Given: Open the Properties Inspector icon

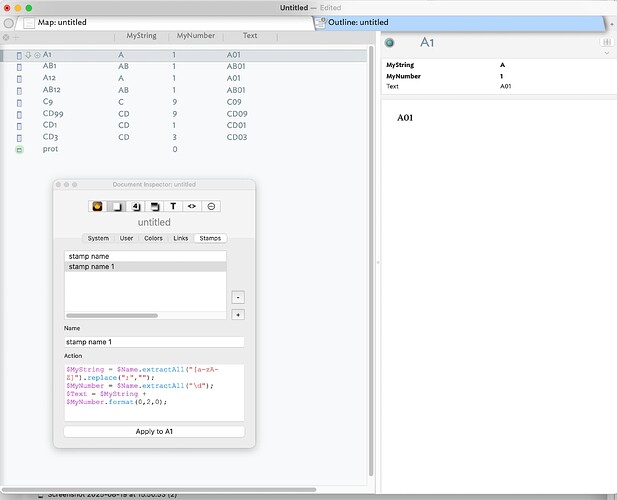Looking at the screenshot, I should tap(136, 206).
